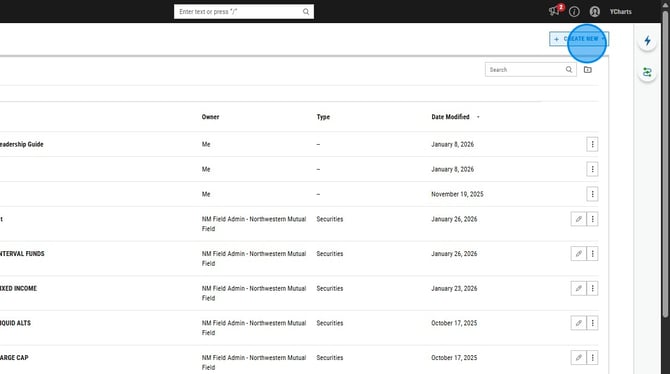Viewport: 670px width, 374px height.
Task: Click 'October 17, 2025' in LIQUID ALTS row
Action: 454,323
